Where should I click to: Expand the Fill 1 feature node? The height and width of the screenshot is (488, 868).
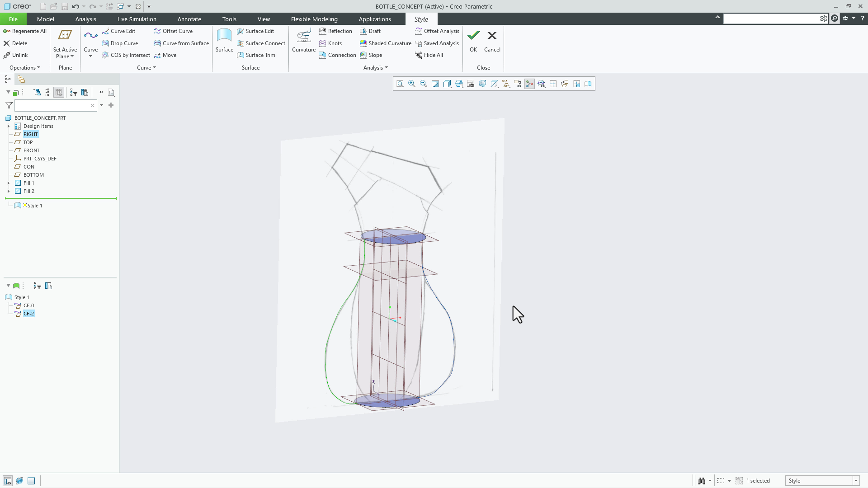coord(9,183)
